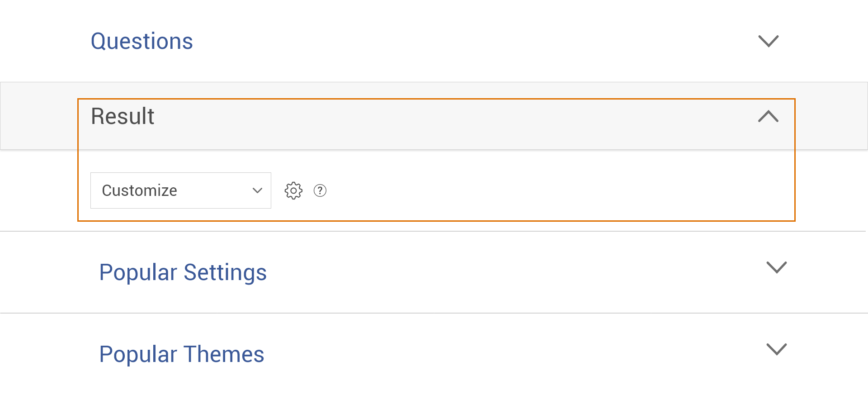868x395 pixels.
Task: Expand Popular Themes with its chevron
Action: coord(777,349)
